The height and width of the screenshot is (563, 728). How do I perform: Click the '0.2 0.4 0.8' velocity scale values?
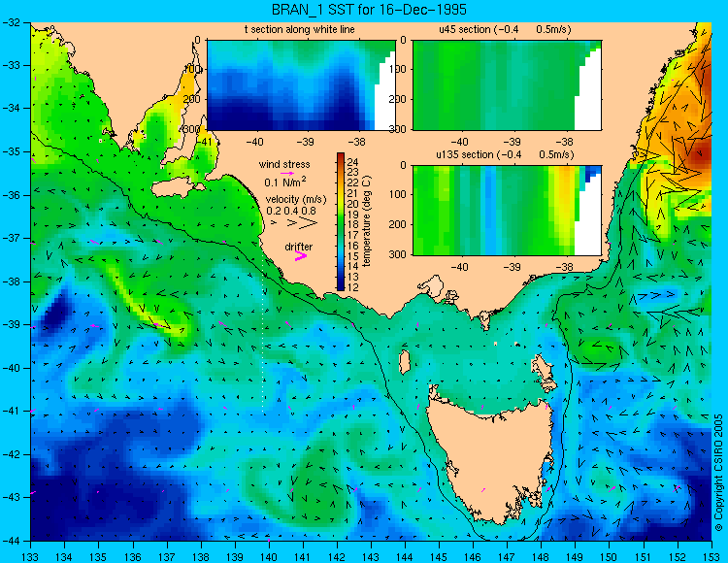click(291, 211)
